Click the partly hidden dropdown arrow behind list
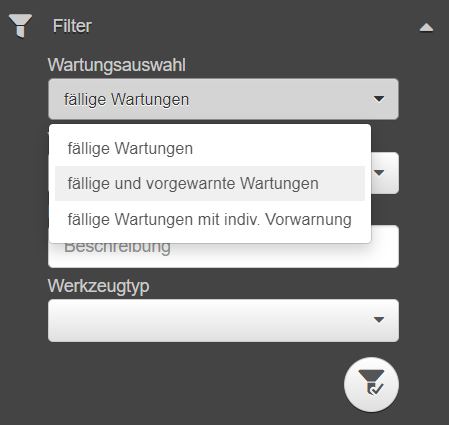The width and height of the screenshot is (449, 425). point(379,173)
